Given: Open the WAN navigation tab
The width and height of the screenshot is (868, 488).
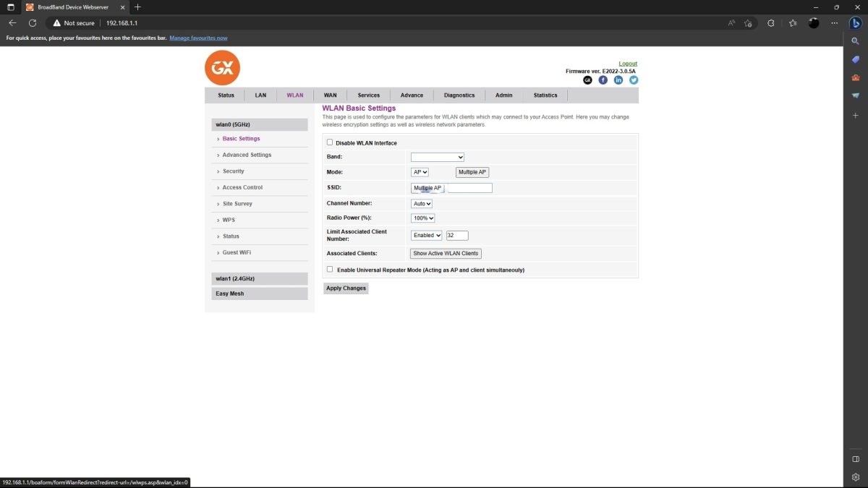Looking at the screenshot, I should (x=330, y=95).
